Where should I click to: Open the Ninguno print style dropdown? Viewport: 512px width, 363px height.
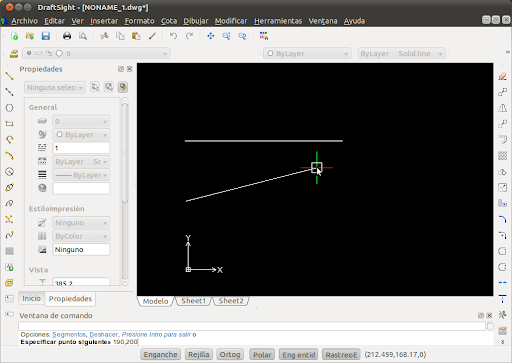[x=81, y=223]
